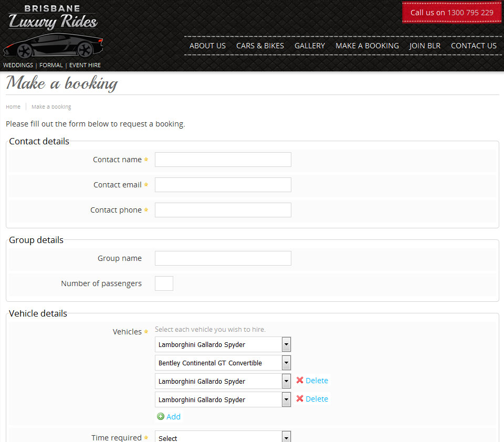504x442 pixels.
Task: Focus the Contact email field
Action: point(223,185)
